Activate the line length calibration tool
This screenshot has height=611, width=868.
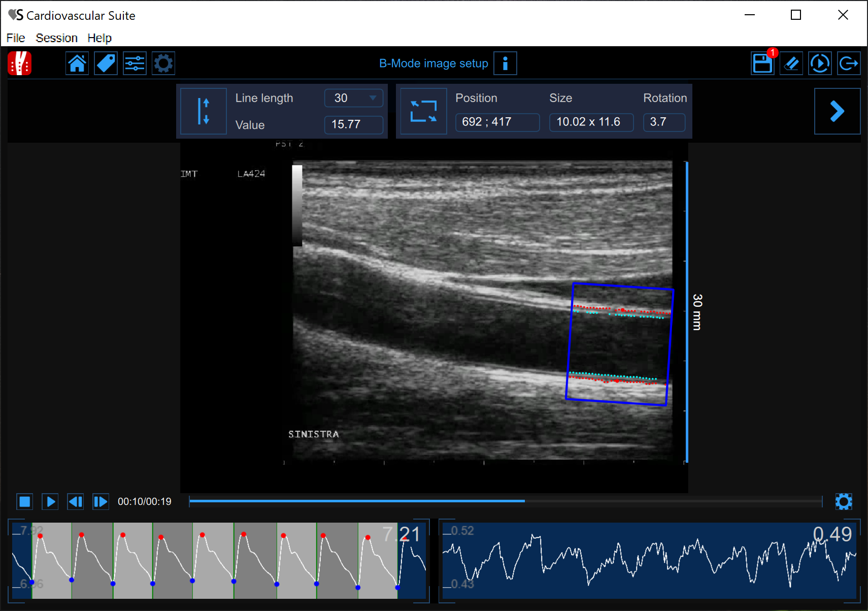[x=204, y=111]
